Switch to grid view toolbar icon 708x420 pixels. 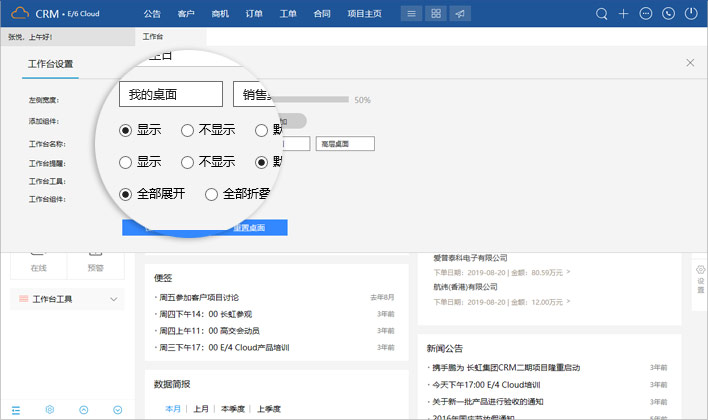pos(435,14)
